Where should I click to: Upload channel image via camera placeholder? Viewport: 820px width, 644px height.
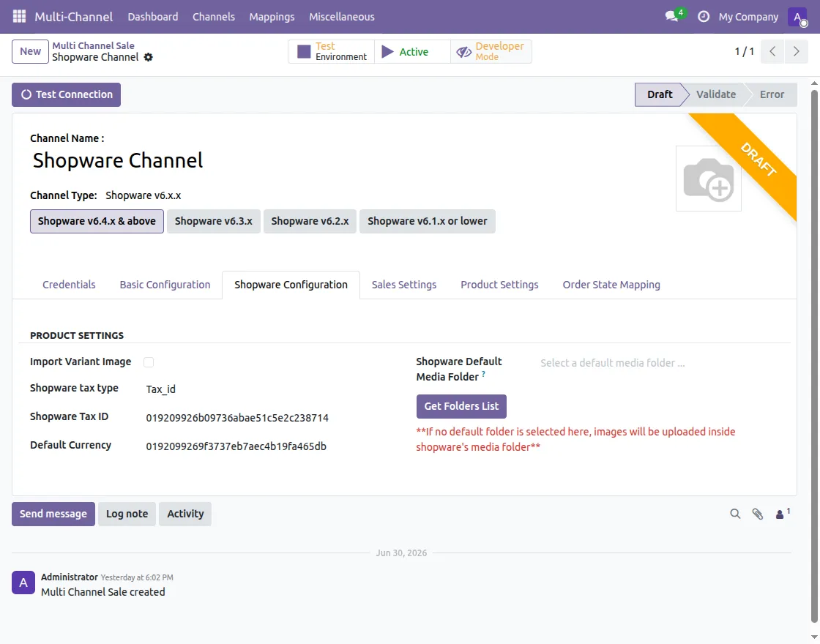[709, 179]
